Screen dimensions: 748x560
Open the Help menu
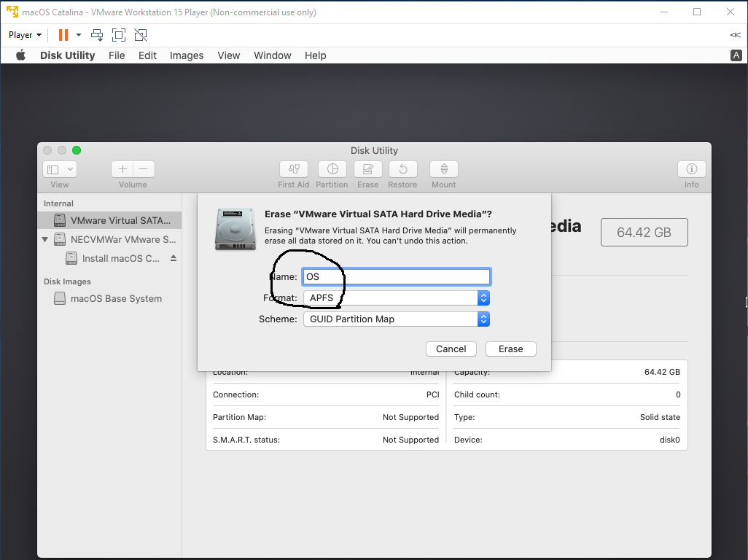[x=316, y=55]
